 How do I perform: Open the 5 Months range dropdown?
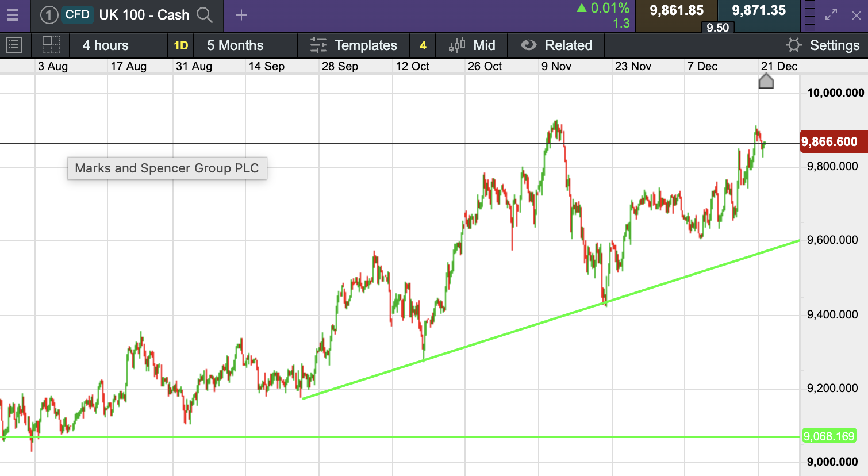tap(235, 45)
